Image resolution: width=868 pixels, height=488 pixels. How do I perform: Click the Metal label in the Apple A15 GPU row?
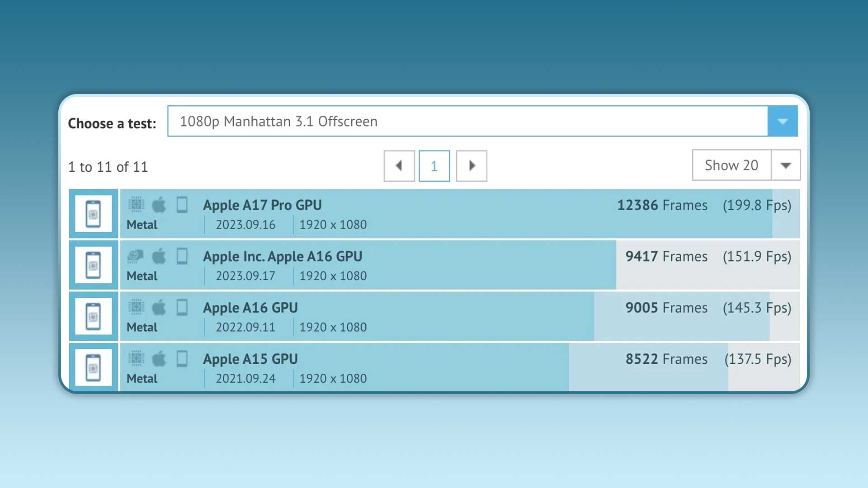click(x=142, y=379)
